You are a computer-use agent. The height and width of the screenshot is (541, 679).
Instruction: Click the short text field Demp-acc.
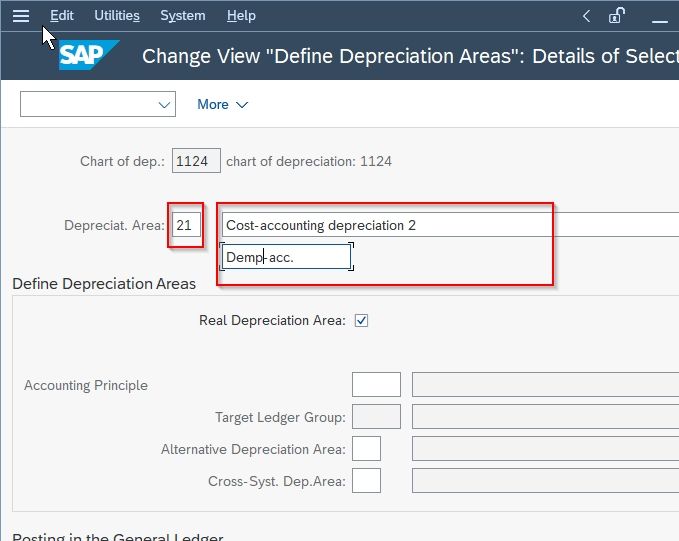click(x=286, y=257)
